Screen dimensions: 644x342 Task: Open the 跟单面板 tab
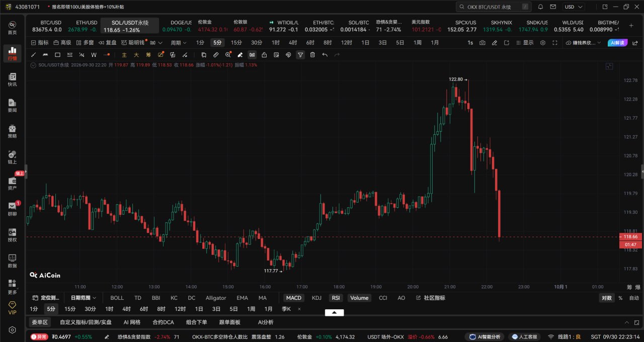point(229,322)
